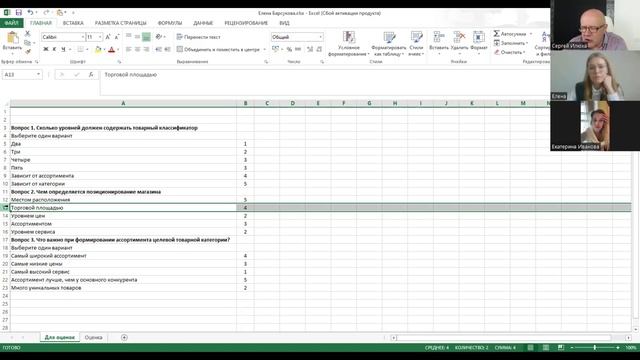The height and width of the screenshot is (360, 640).
Task: Open Conditional Formatting (Условное форматирование)
Action: [349, 43]
